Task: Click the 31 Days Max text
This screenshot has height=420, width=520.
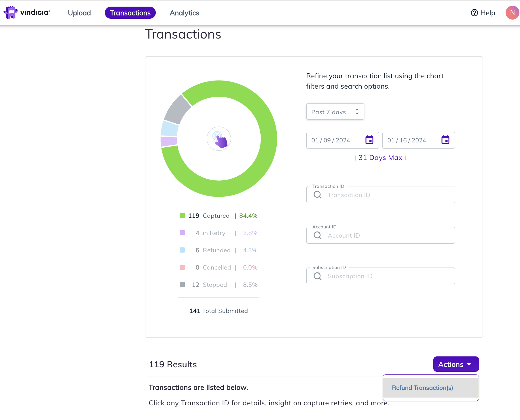Action: pyautogui.click(x=380, y=158)
